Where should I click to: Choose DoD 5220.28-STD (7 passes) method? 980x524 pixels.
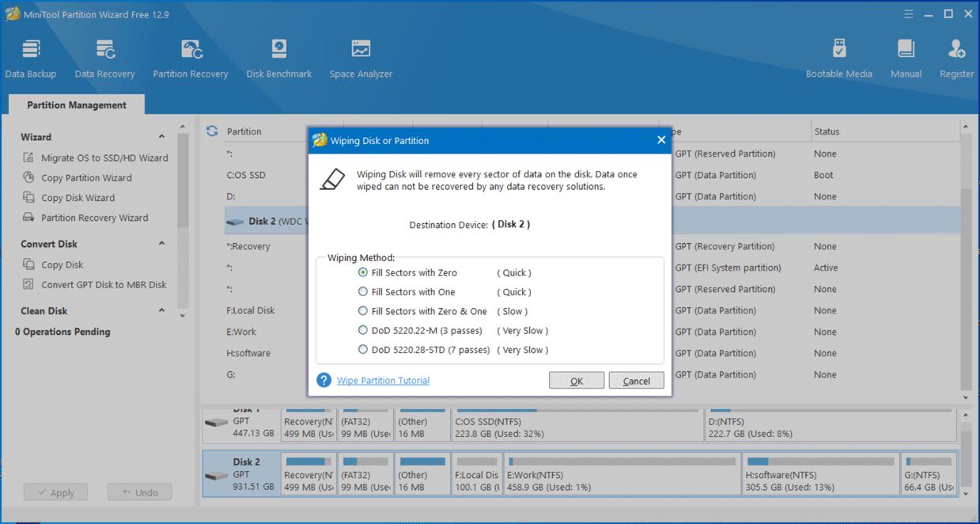(363, 349)
